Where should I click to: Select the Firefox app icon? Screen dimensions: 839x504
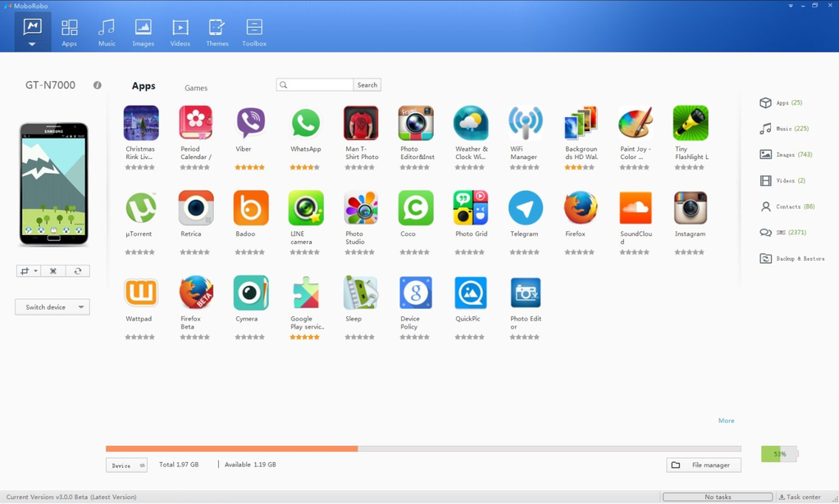tap(581, 208)
